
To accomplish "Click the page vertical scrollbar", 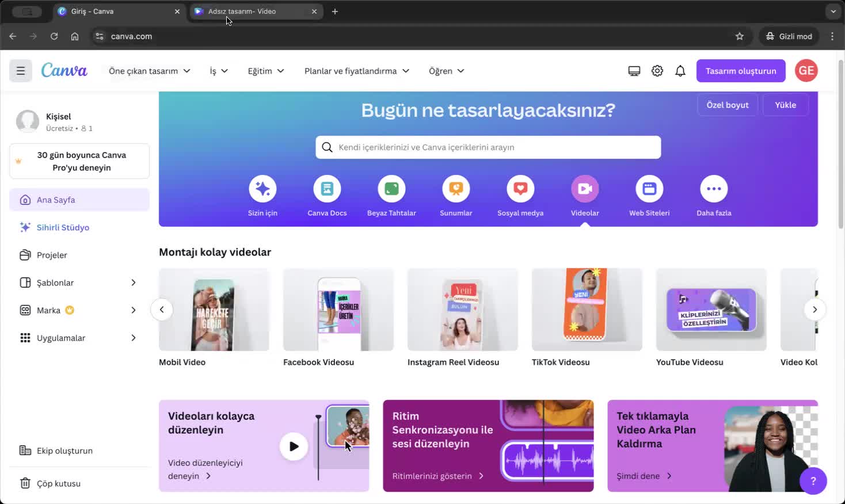I will (x=841, y=144).
